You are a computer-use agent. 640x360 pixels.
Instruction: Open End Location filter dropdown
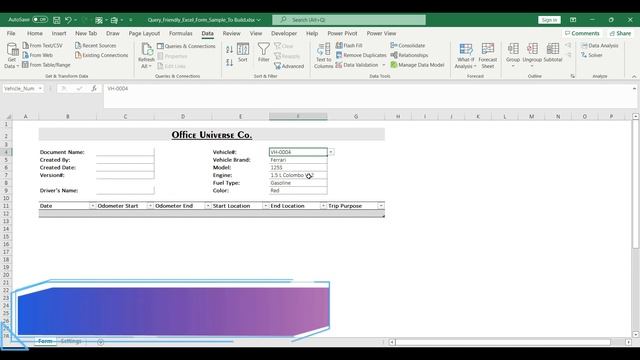tap(323, 206)
